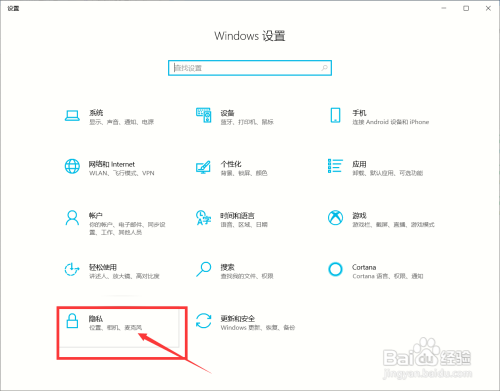Open the Cortana circle icon
This screenshot has height=391, width=500.
point(335,269)
